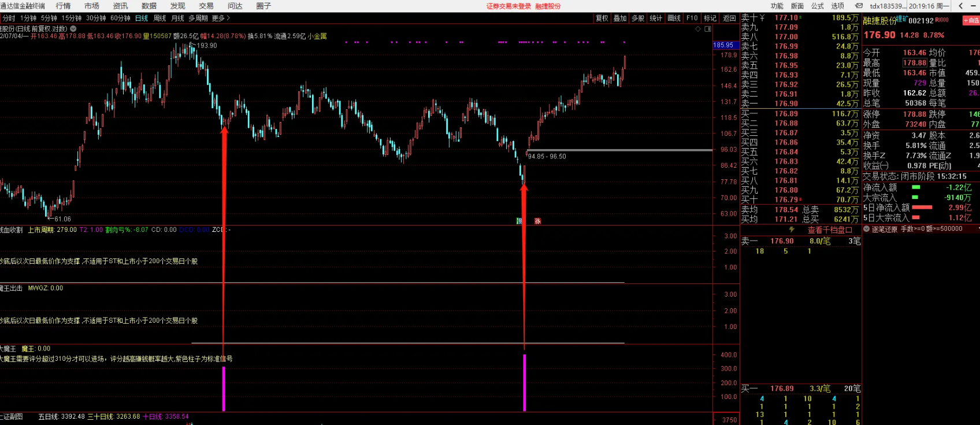Click the panel layout icon above price axis

pos(708,28)
